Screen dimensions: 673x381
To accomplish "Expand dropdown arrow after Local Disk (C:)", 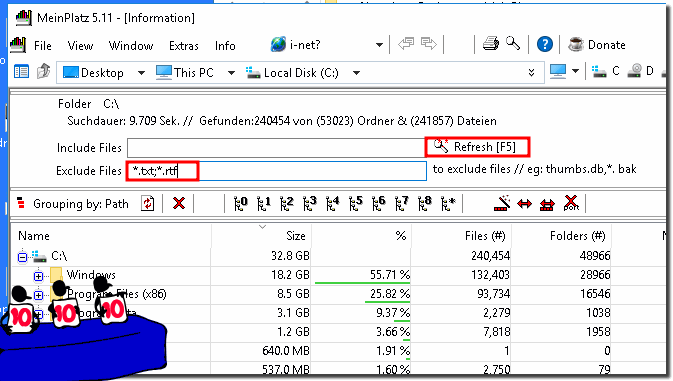I will point(356,73).
